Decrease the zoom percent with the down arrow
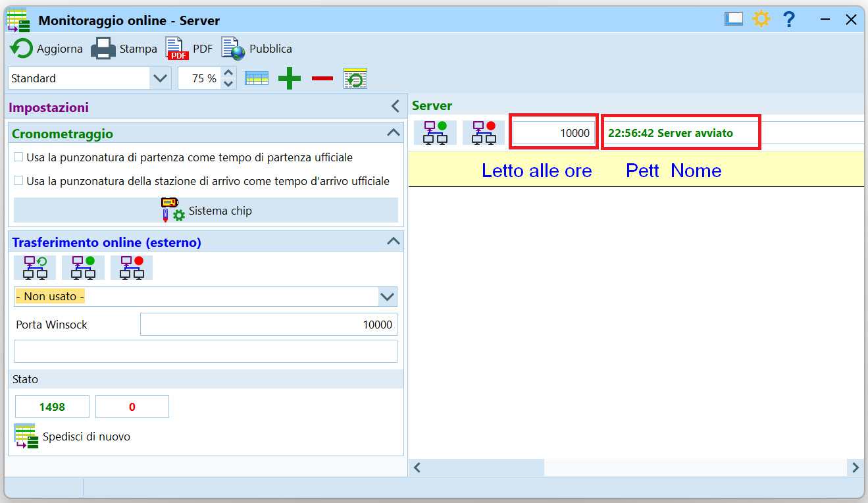Image resolution: width=868 pixels, height=503 pixels. [x=228, y=84]
